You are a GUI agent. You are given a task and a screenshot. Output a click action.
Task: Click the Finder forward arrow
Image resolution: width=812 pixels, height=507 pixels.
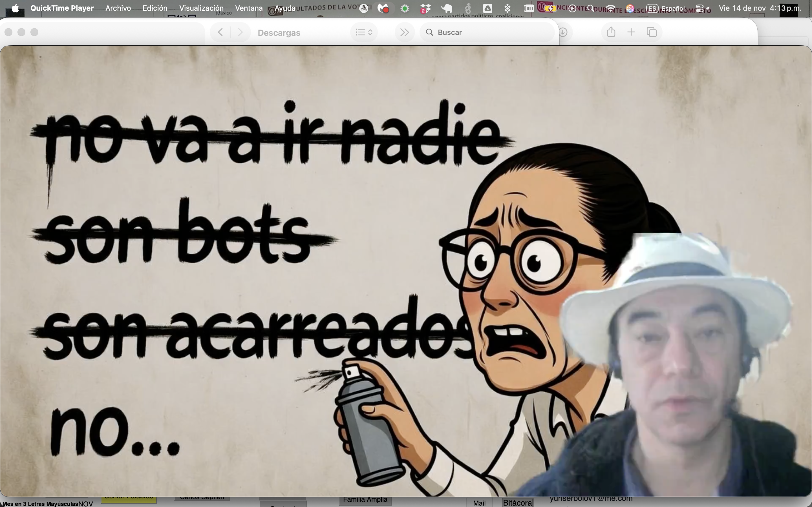coord(240,32)
